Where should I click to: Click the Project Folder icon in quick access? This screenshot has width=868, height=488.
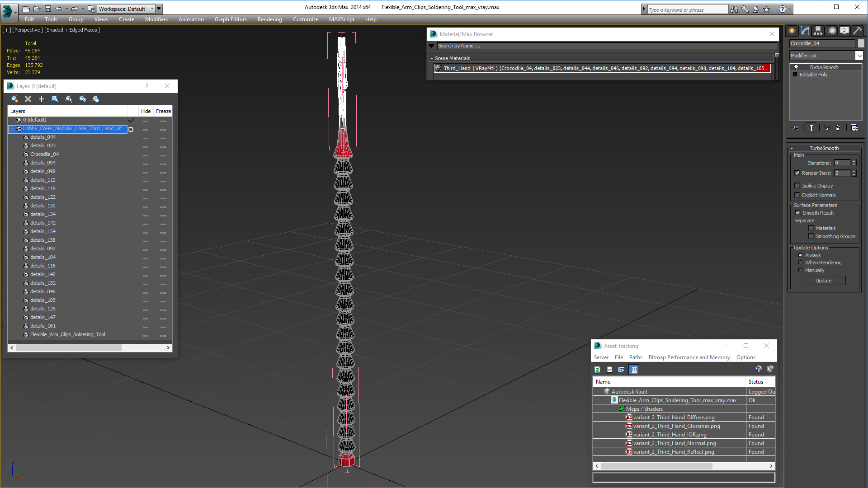(91, 9)
